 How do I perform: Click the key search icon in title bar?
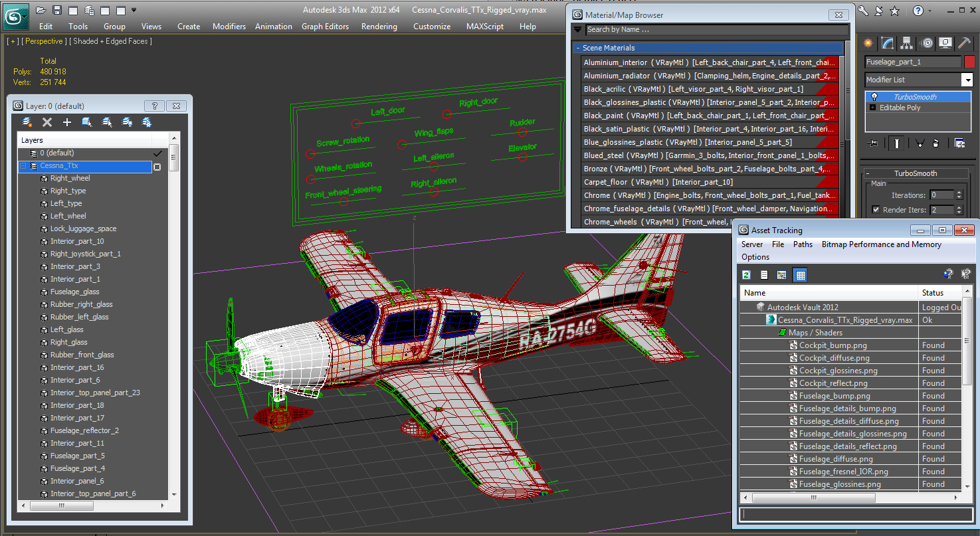(x=863, y=11)
